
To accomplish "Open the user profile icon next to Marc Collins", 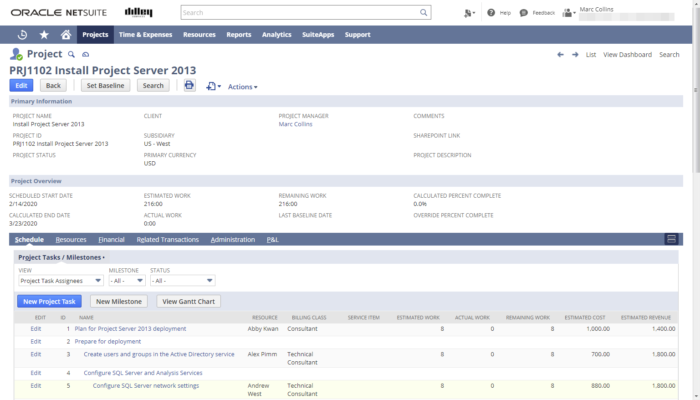I will tap(568, 13).
